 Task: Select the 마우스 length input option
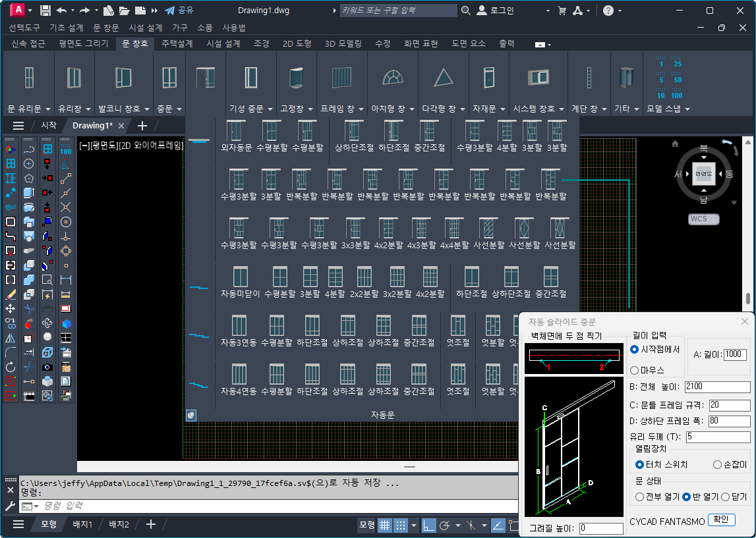tap(635, 370)
